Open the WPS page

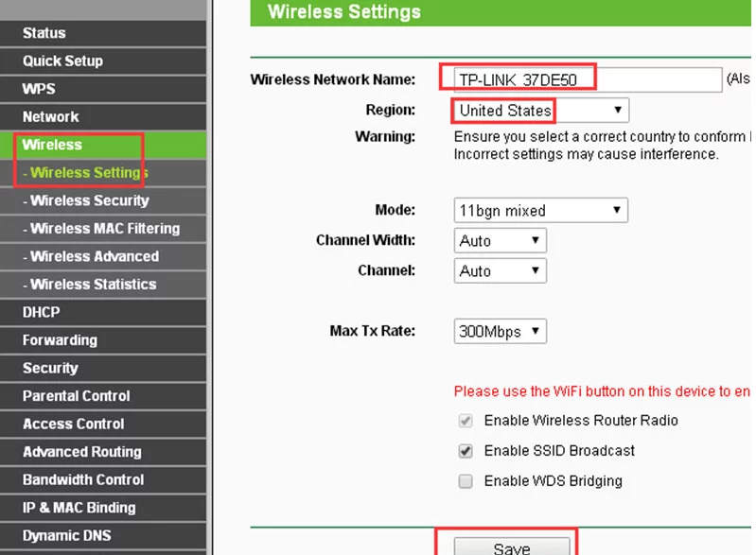click(x=39, y=89)
